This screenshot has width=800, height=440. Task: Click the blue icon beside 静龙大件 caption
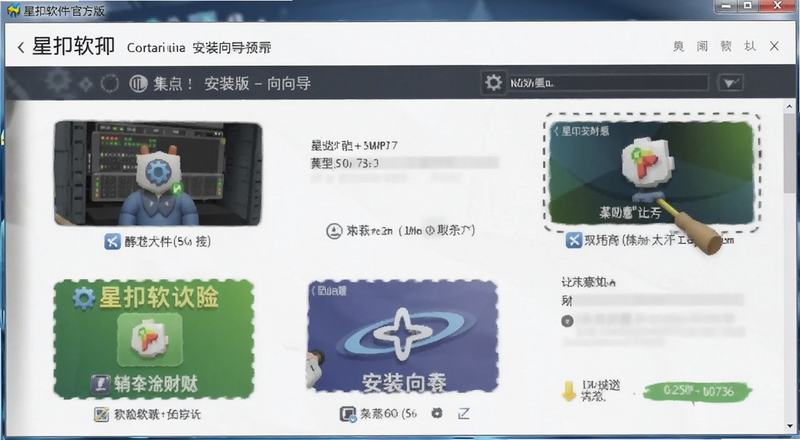(x=112, y=241)
